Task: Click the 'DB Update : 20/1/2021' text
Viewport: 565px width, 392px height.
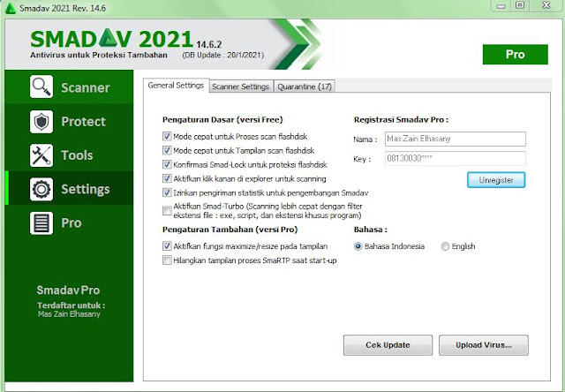Action: pos(223,55)
